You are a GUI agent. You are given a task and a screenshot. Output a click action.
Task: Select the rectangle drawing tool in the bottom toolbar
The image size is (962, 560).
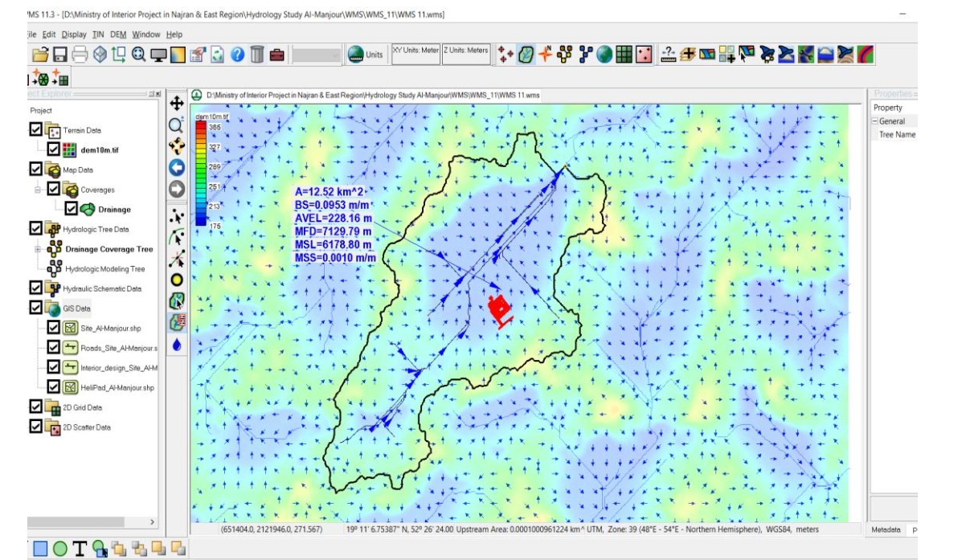(x=40, y=548)
